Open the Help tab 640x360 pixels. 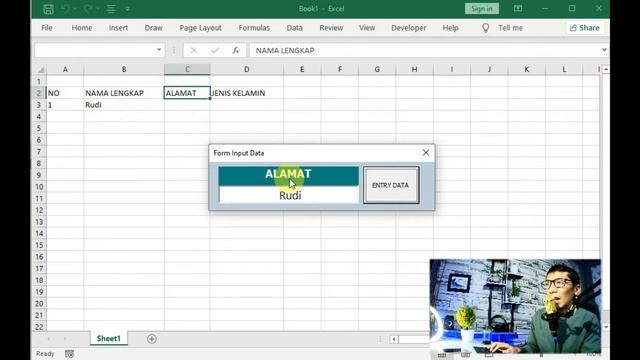tap(451, 28)
